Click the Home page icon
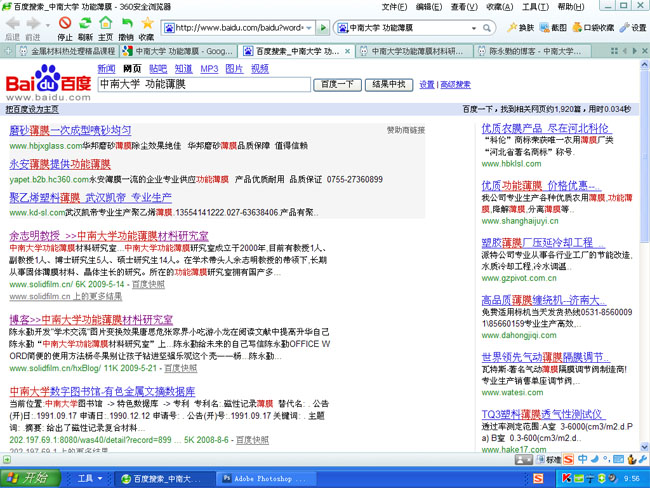The height and width of the screenshot is (488, 650). 106,23
